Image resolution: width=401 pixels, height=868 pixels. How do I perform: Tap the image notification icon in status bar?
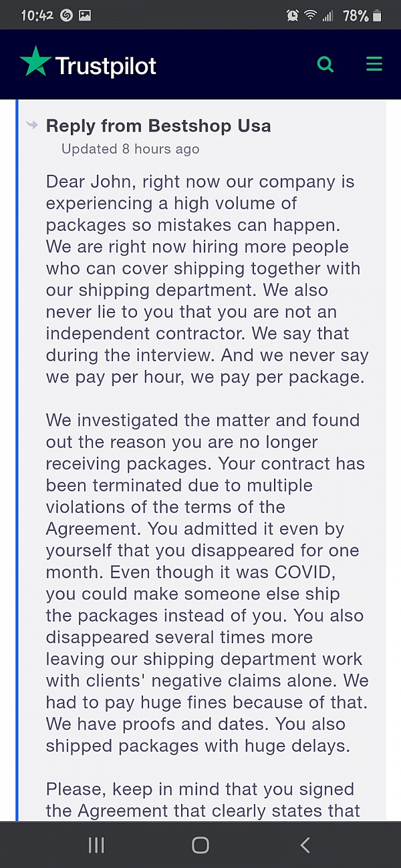click(x=85, y=15)
